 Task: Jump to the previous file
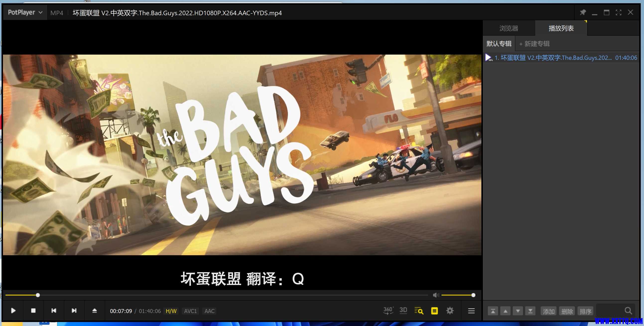54,311
